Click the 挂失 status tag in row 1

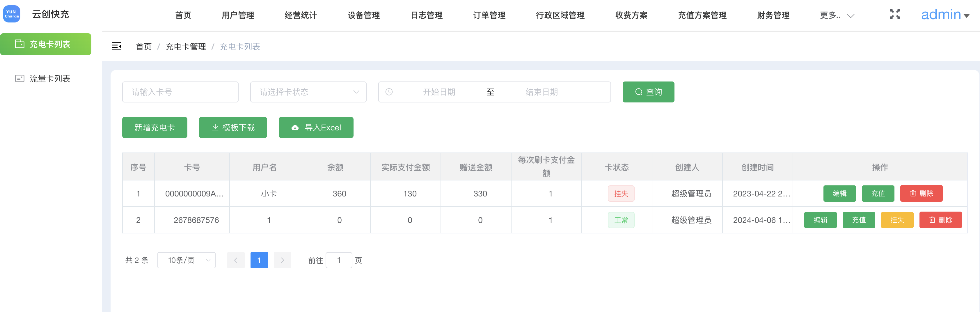(621, 193)
